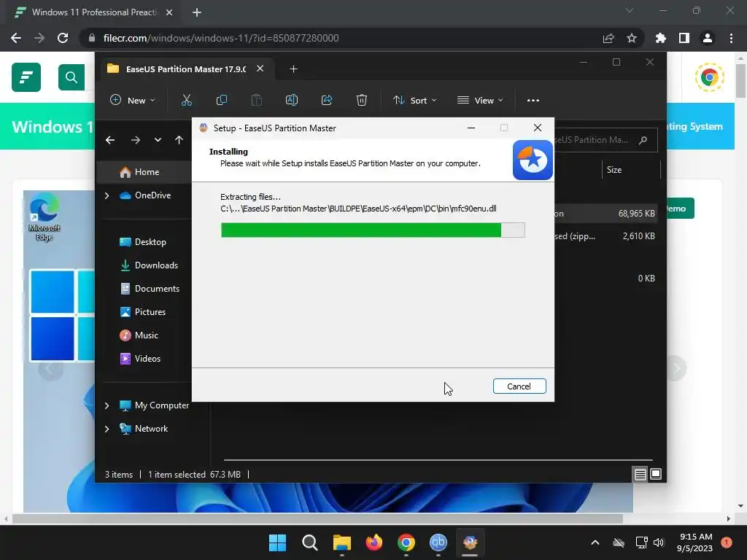Image resolution: width=747 pixels, height=560 pixels.
Task: Click Share this page icon in Chrome
Action: pyautogui.click(x=608, y=38)
